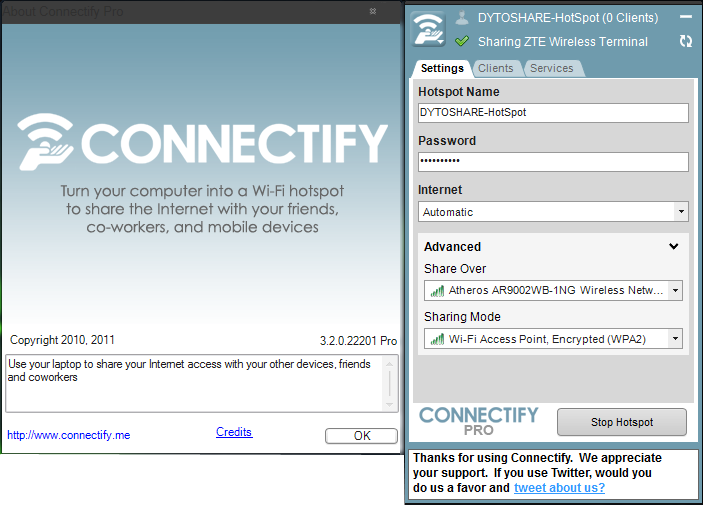Collapse the Advanced section chevron
This screenshot has height=505, width=703.
coord(673,246)
